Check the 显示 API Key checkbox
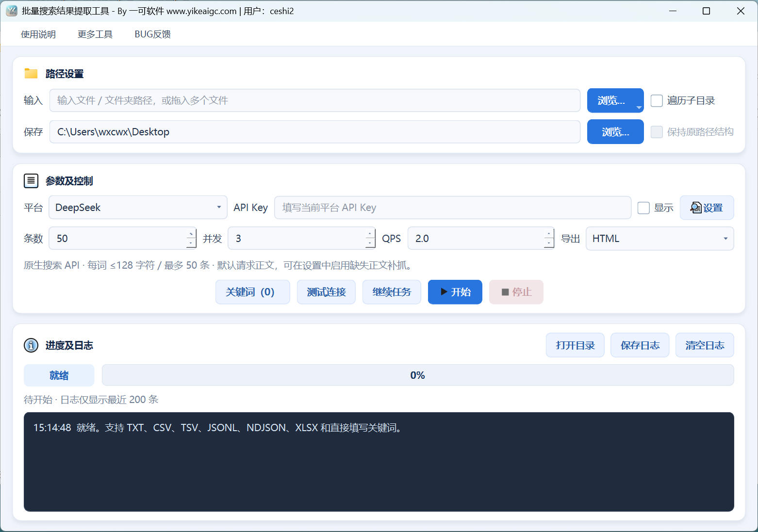758x532 pixels. point(643,208)
